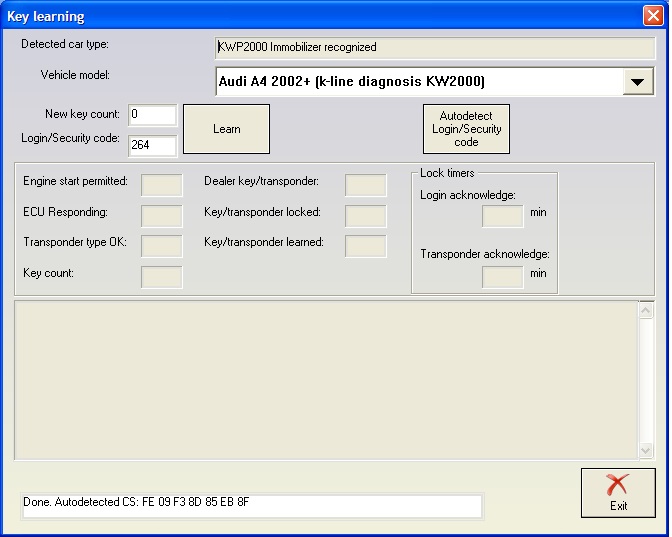The height and width of the screenshot is (537, 672).
Task: Click the Engine start permitted indicator box
Action: (162, 185)
